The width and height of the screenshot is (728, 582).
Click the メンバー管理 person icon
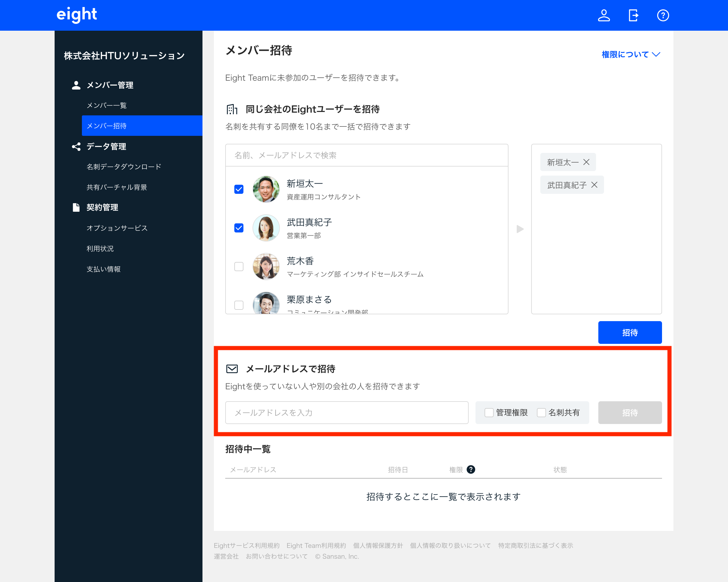coord(76,85)
